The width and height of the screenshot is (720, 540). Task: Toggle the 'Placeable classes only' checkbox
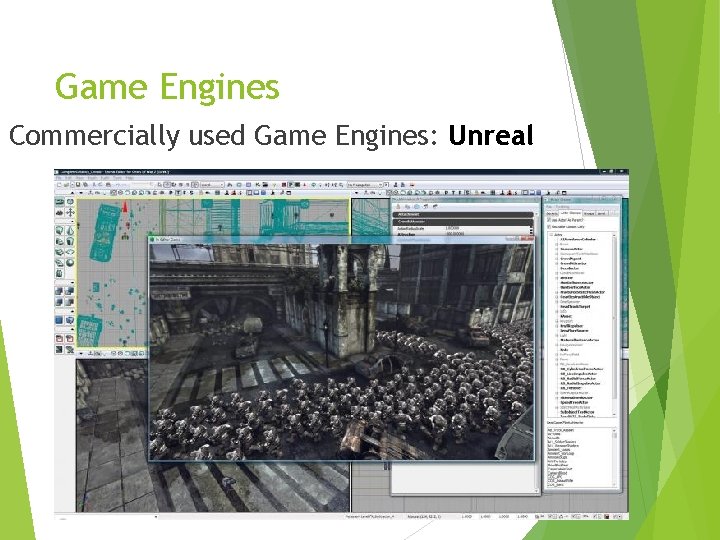549,227
